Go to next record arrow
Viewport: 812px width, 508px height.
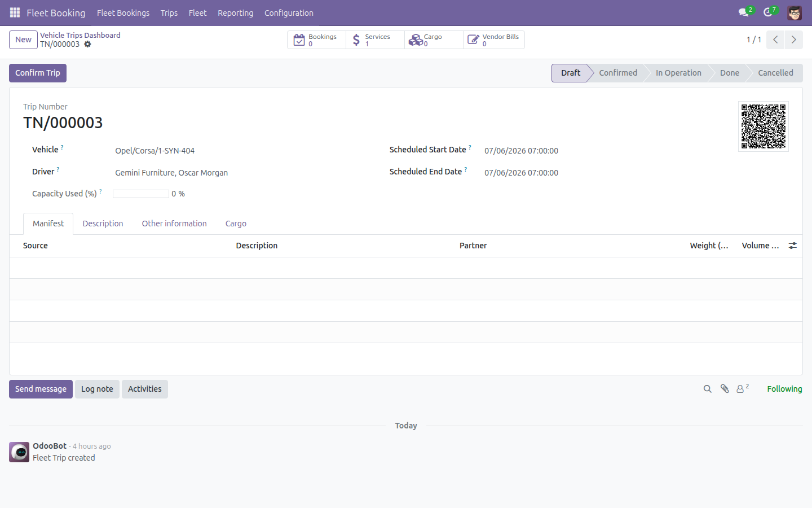pos(793,40)
